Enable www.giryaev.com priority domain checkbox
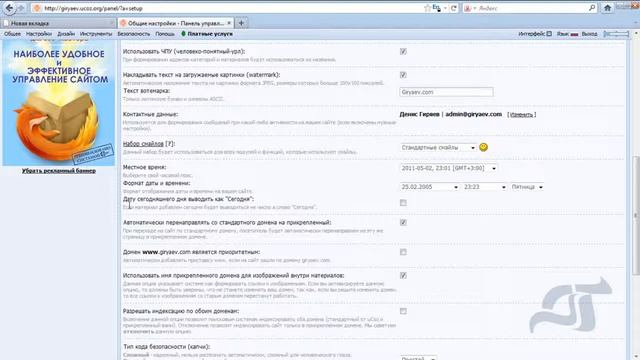Screen dimensions: 640x360 tap(403, 252)
